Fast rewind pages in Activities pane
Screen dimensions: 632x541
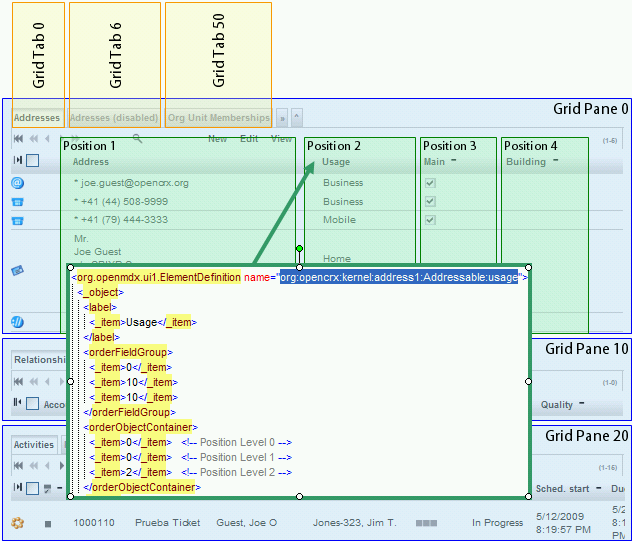coord(34,466)
